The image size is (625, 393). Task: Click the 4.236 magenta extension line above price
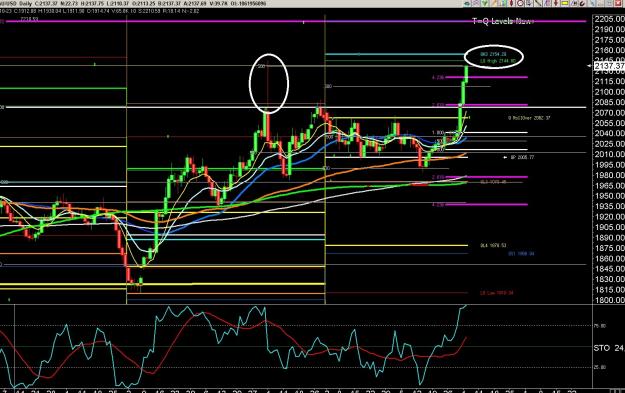click(x=486, y=77)
